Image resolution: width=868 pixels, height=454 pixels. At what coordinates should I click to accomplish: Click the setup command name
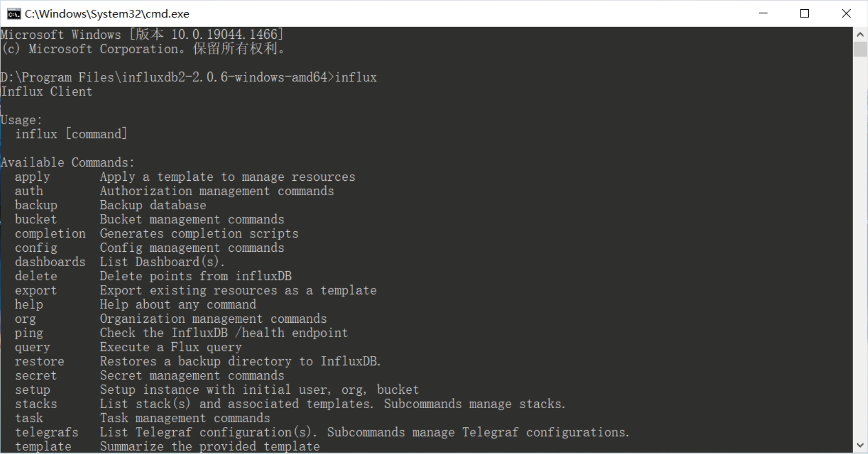click(32, 390)
